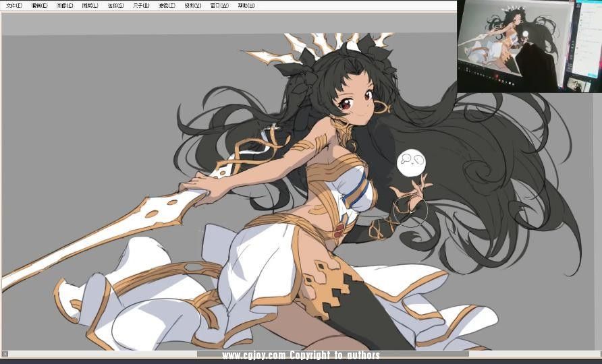The image size is (602, 364).
Task: Open the 滤镜(T) Filter menu
Action: point(167,6)
